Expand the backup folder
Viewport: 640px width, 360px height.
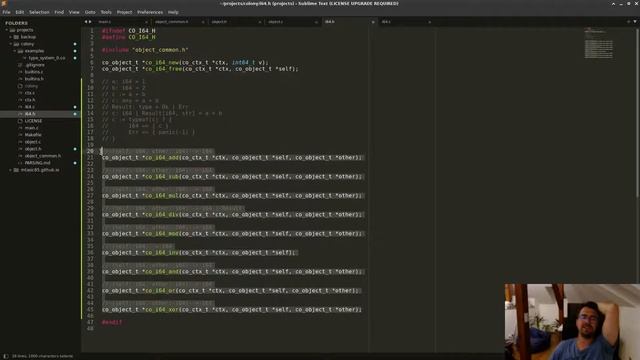pyautogui.click(x=11, y=37)
